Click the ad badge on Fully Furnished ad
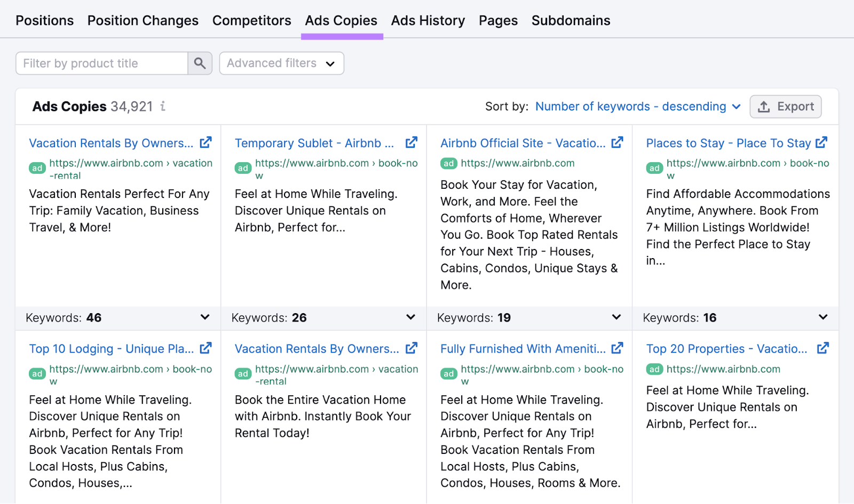This screenshot has width=854, height=504. [x=449, y=374]
